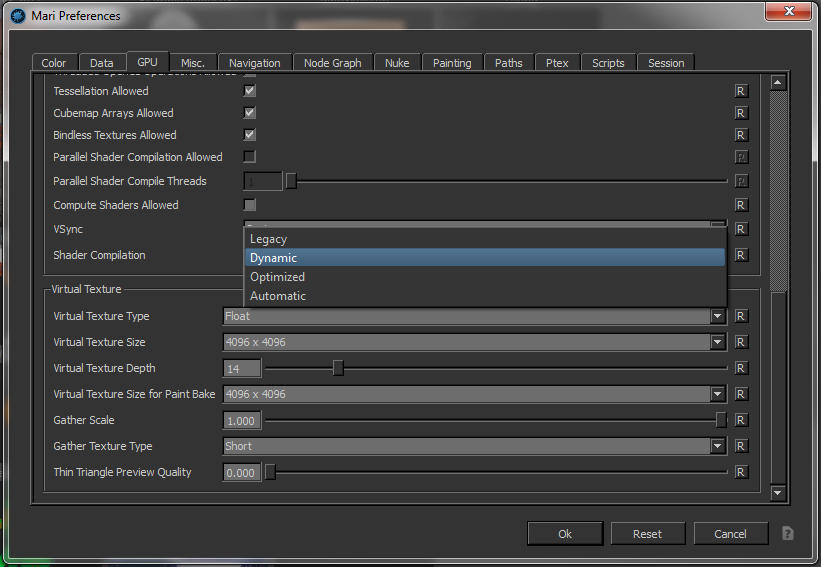Select Optimized from the dropdown list

coord(485,277)
